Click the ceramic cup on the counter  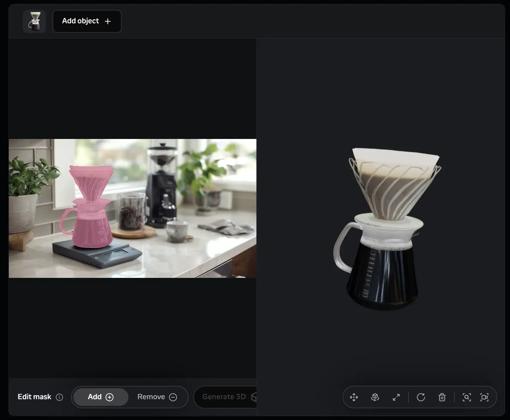pyautogui.click(x=177, y=231)
